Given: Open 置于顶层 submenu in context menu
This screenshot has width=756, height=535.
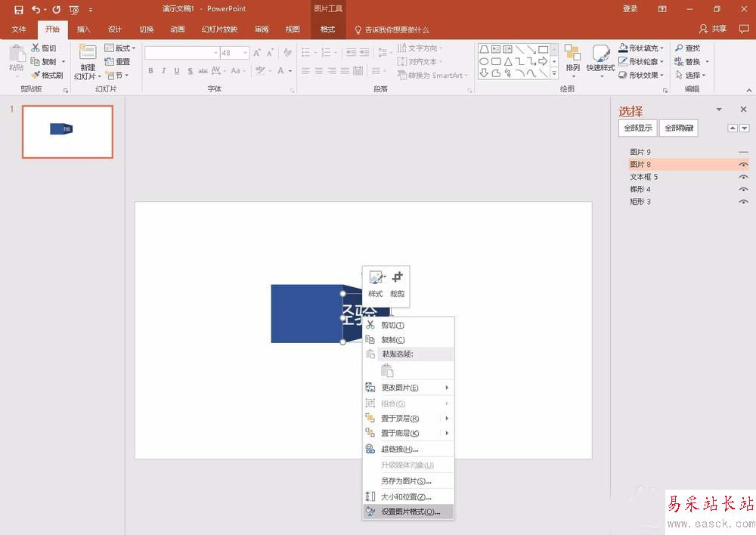Looking at the screenshot, I should [408, 418].
